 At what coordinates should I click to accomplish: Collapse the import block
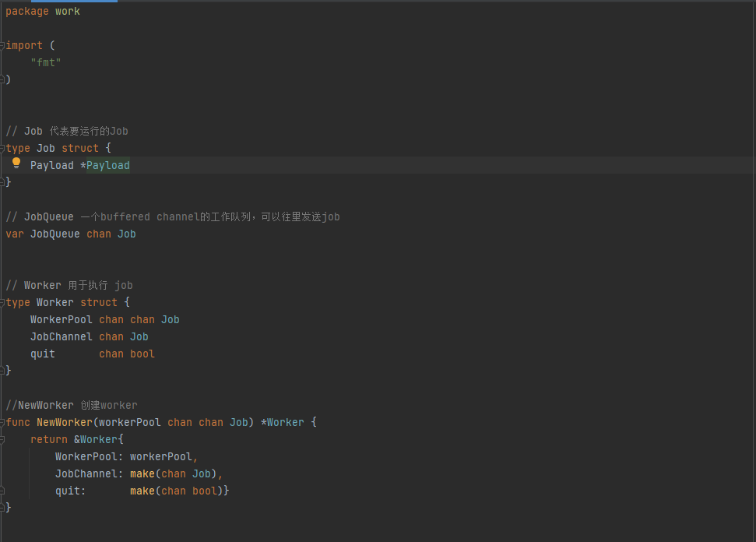point(3,45)
